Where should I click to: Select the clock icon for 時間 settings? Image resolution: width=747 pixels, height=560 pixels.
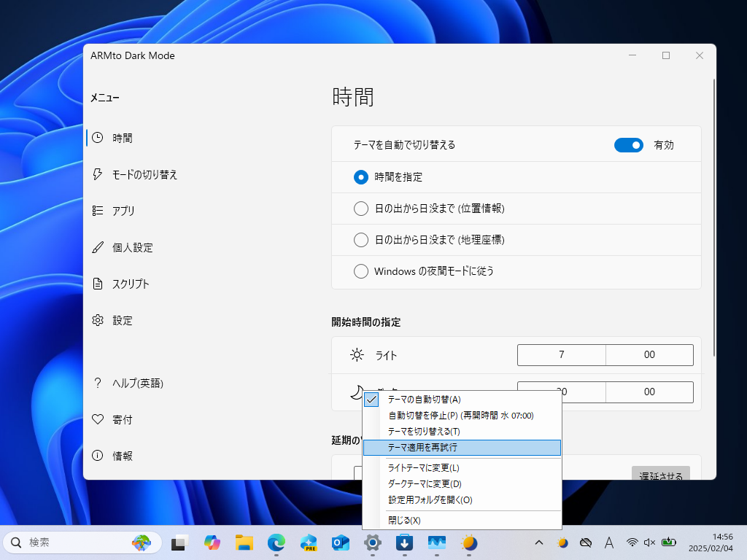[x=97, y=138]
